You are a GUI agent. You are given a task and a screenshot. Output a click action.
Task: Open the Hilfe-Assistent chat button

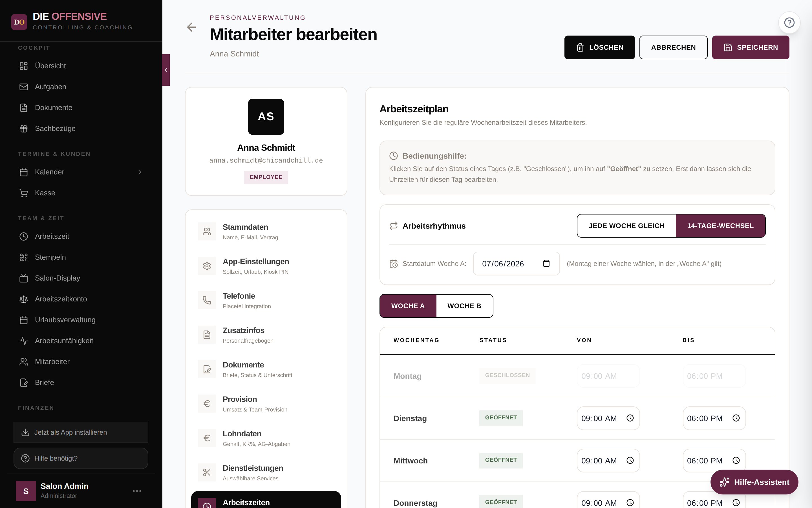click(x=754, y=482)
